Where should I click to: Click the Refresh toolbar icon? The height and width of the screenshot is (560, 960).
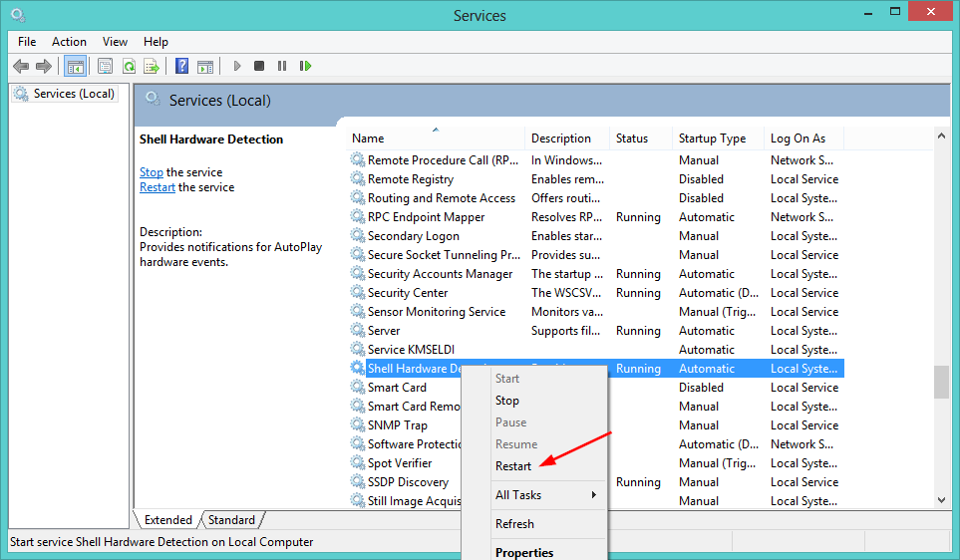tap(129, 67)
